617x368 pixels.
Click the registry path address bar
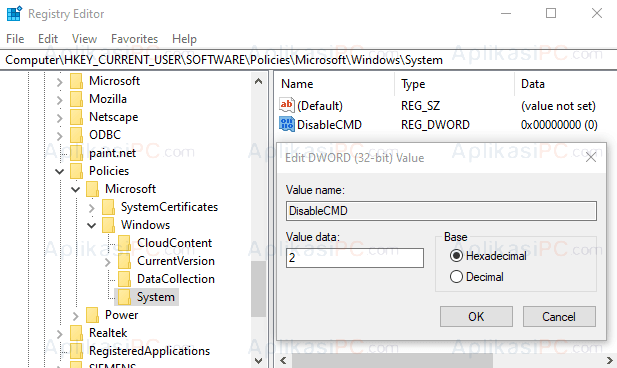(308, 60)
